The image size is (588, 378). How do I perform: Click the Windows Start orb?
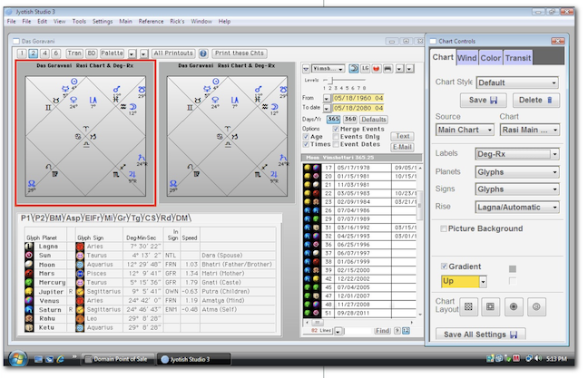click(x=19, y=360)
